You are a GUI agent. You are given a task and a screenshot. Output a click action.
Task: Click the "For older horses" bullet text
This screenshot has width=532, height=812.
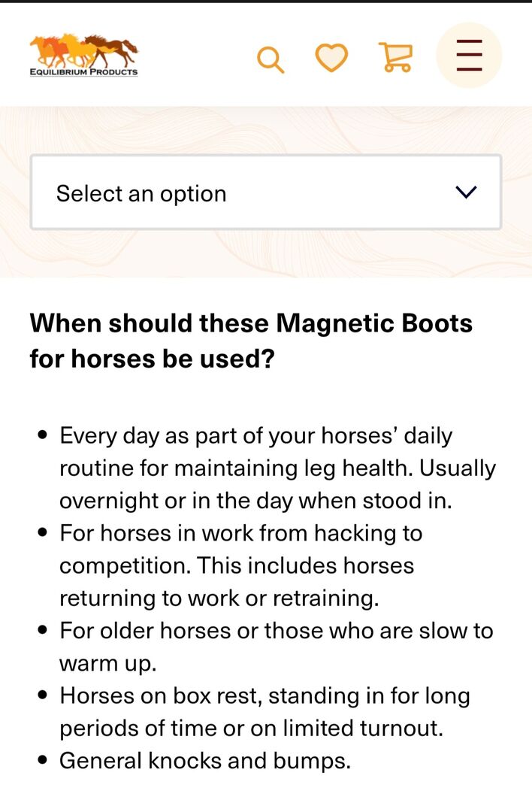(276, 630)
